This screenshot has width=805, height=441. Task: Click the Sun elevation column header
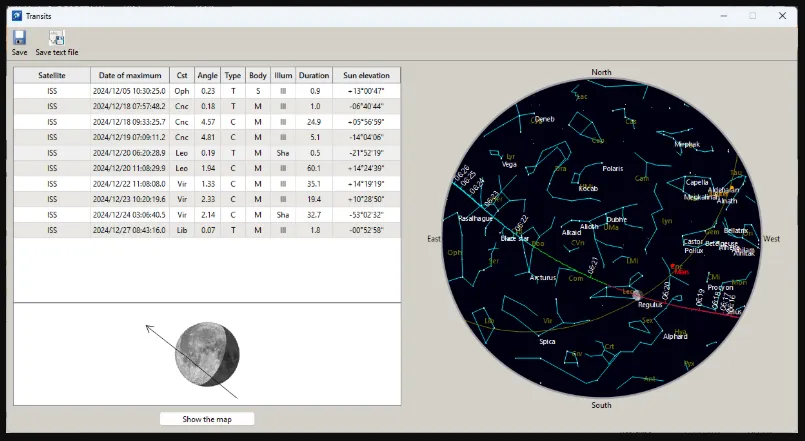click(366, 75)
